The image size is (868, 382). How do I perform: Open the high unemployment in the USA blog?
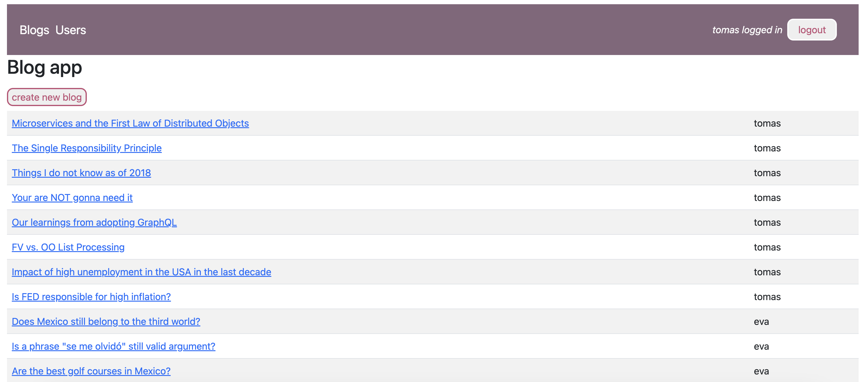(142, 272)
